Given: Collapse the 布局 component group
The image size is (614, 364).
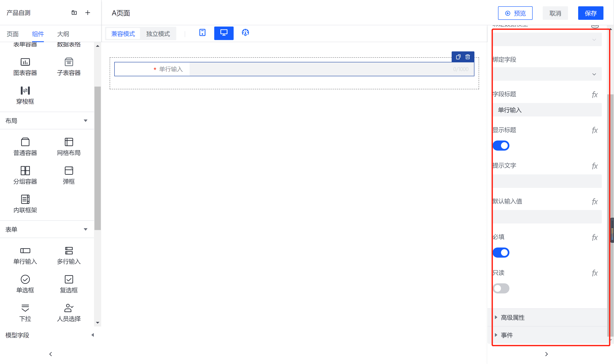Looking at the screenshot, I should [x=85, y=121].
